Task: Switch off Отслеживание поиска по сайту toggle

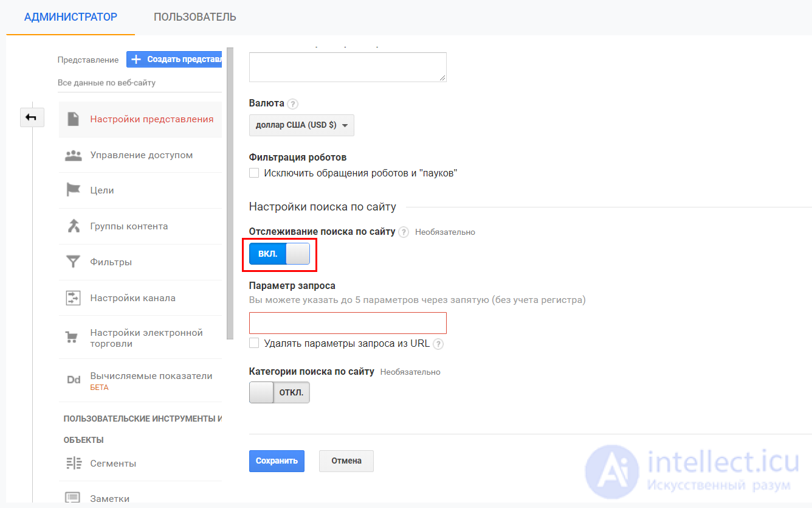Action: point(280,254)
